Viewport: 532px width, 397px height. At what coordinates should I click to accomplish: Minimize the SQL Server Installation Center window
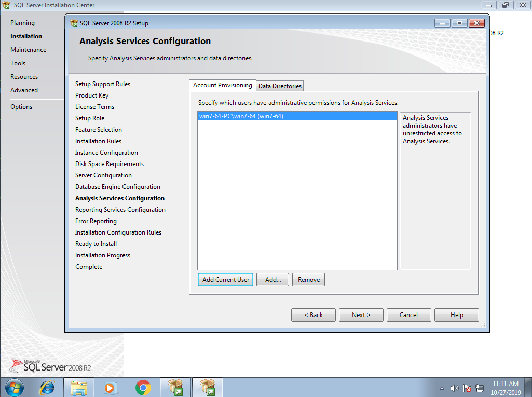coord(488,5)
